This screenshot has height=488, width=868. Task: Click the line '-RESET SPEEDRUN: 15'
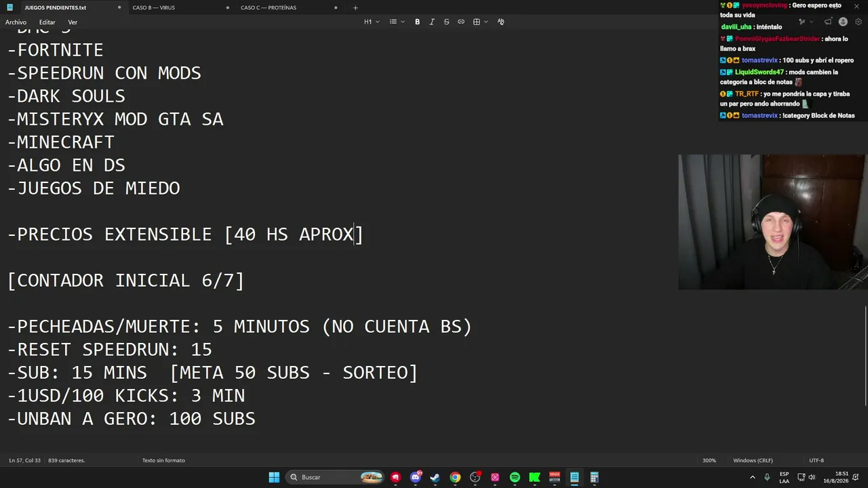coord(110,350)
